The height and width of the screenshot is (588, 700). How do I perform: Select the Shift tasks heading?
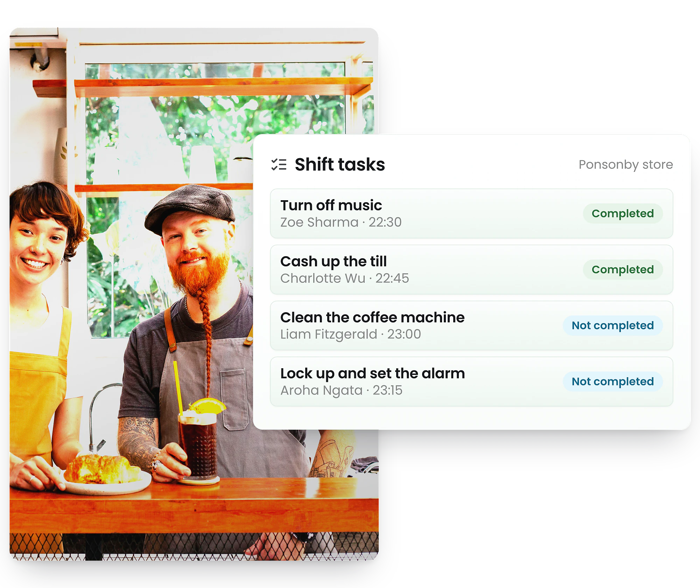click(340, 164)
